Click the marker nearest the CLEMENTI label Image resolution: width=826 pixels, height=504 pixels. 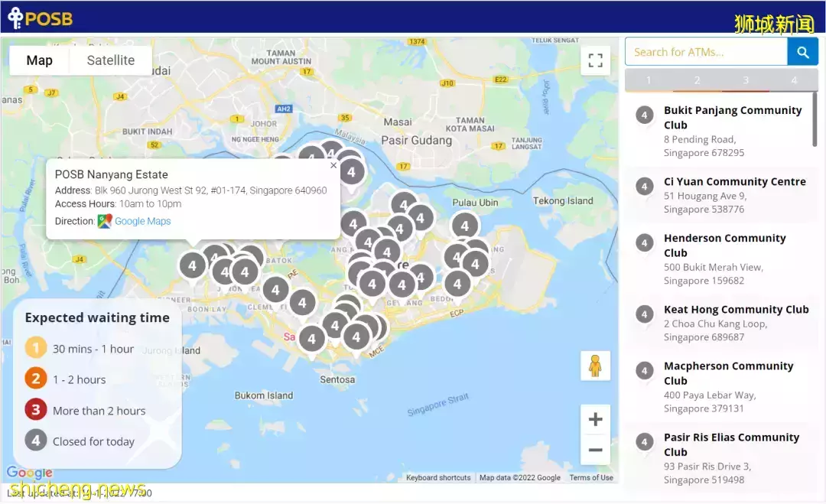(x=275, y=290)
